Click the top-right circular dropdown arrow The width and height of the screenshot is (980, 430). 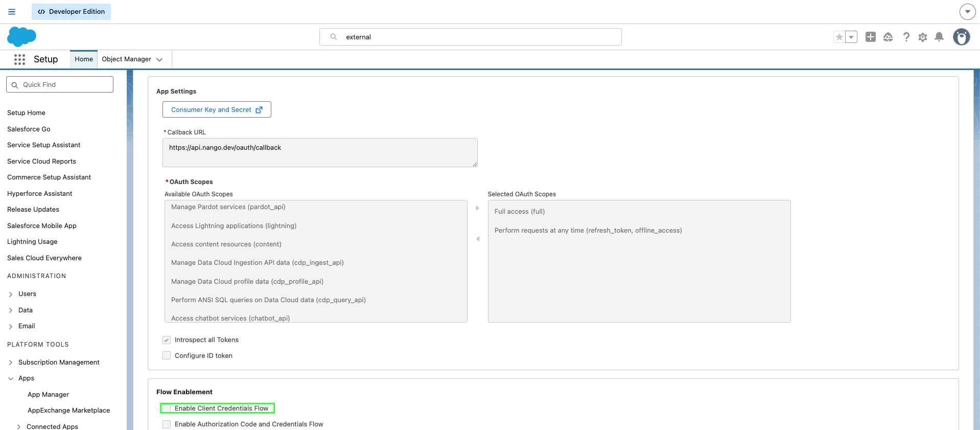coord(967,11)
